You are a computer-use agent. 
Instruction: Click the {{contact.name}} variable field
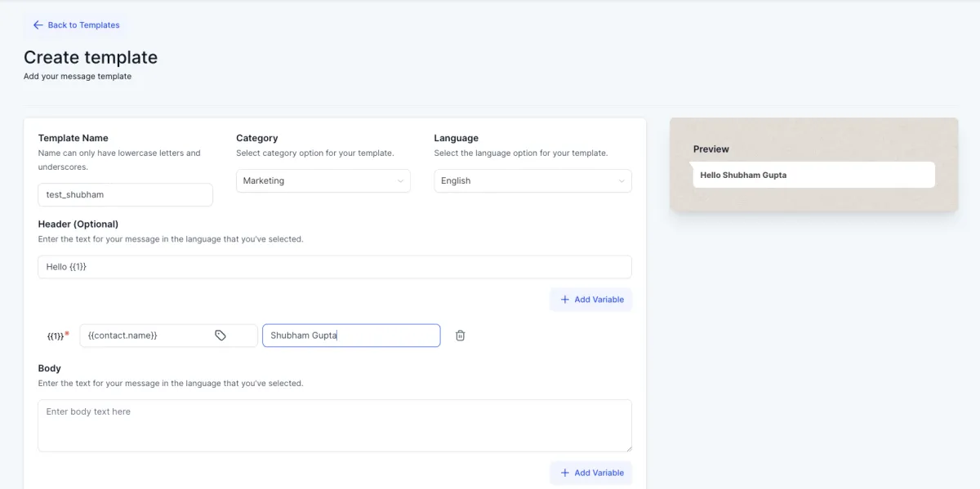(x=169, y=336)
